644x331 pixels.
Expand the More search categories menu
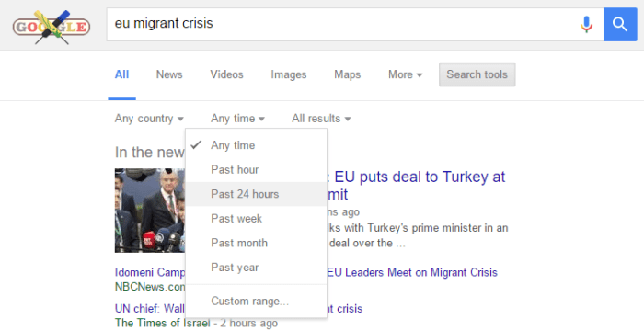point(405,74)
